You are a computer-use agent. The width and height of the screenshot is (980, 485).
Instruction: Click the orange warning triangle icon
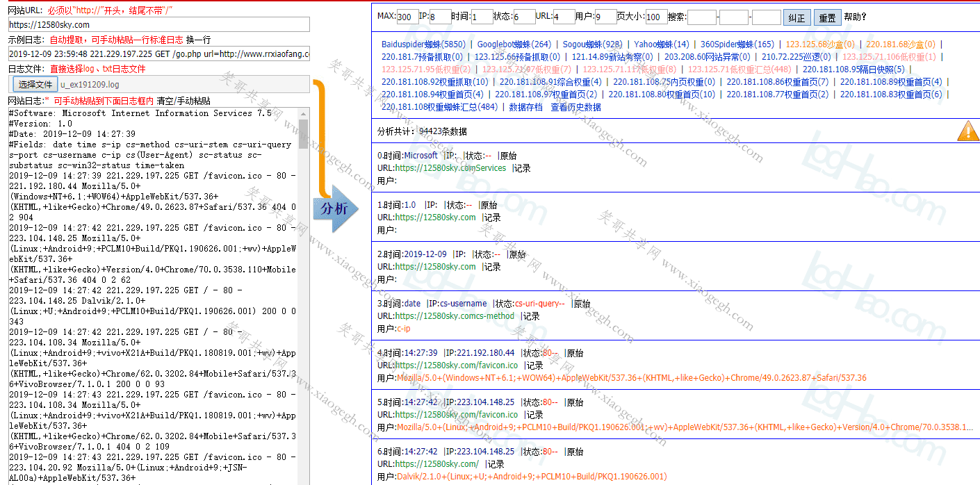[x=967, y=131]
